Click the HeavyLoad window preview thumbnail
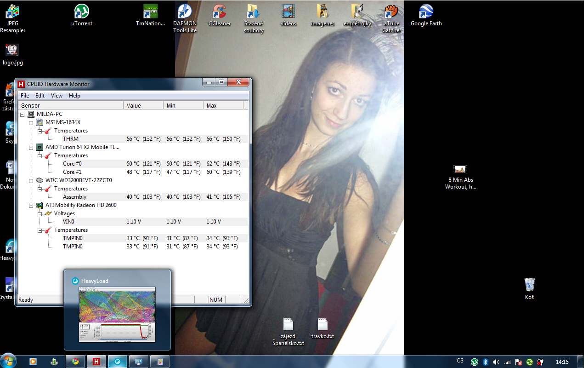The image size is (588, 368). point(117,314)
